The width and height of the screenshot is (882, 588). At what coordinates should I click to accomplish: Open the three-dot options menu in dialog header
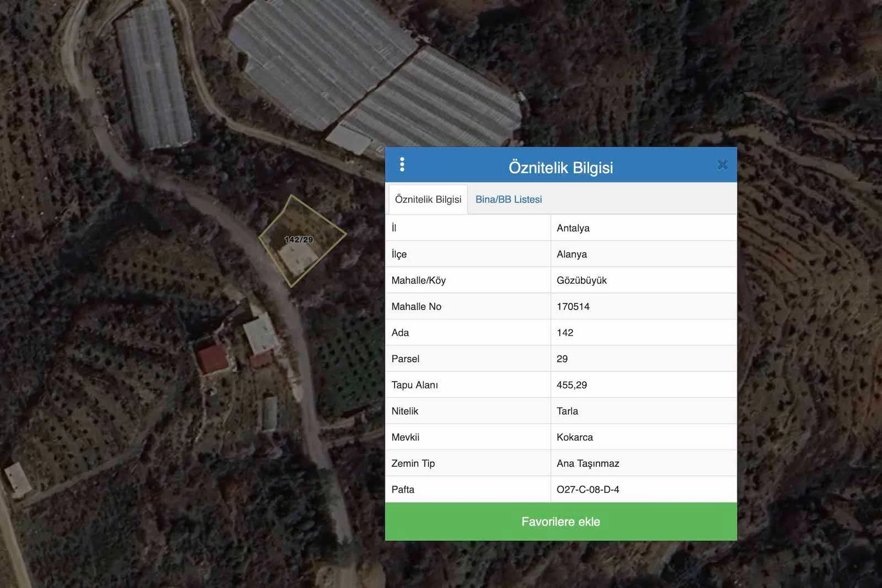click(x=402, y=164)
